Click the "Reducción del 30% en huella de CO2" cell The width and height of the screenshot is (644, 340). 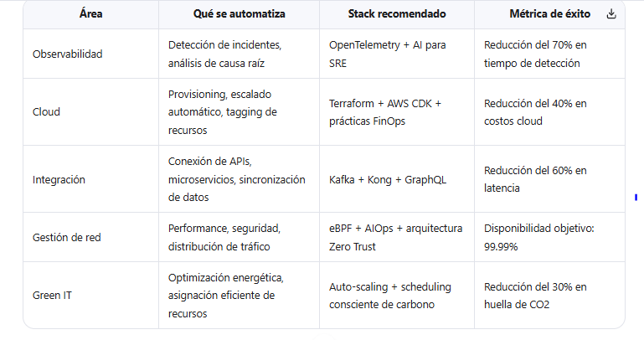tap(536, 295)
